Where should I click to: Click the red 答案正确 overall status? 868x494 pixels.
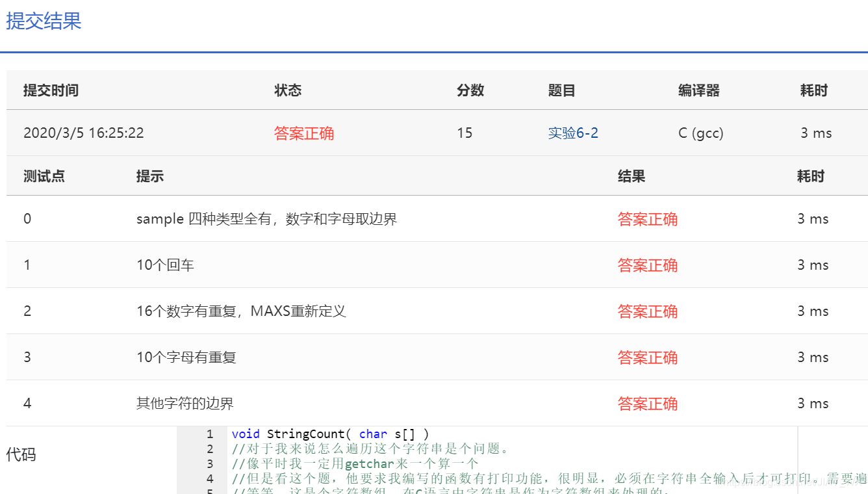(x=304, y=133)
